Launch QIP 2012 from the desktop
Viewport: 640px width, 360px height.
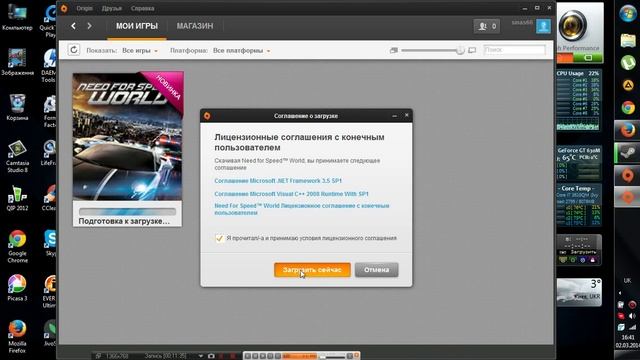tap(17, 198)
